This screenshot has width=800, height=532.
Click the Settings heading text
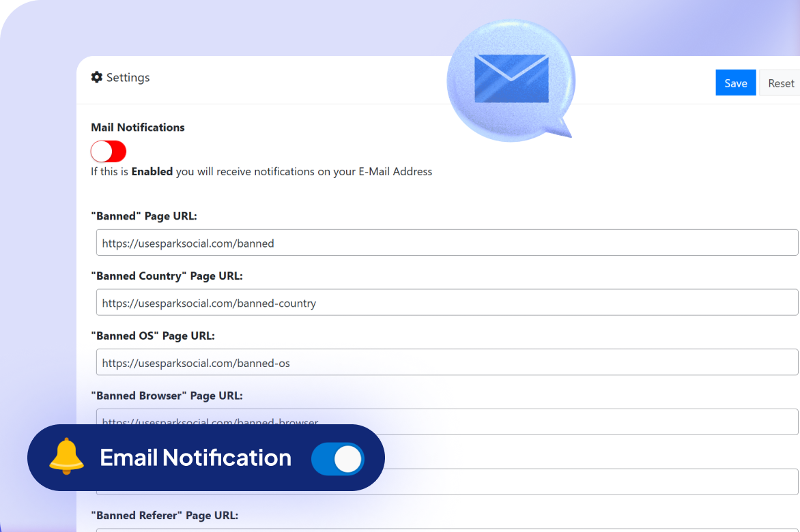pyautogui.click(x=128, y=77)
